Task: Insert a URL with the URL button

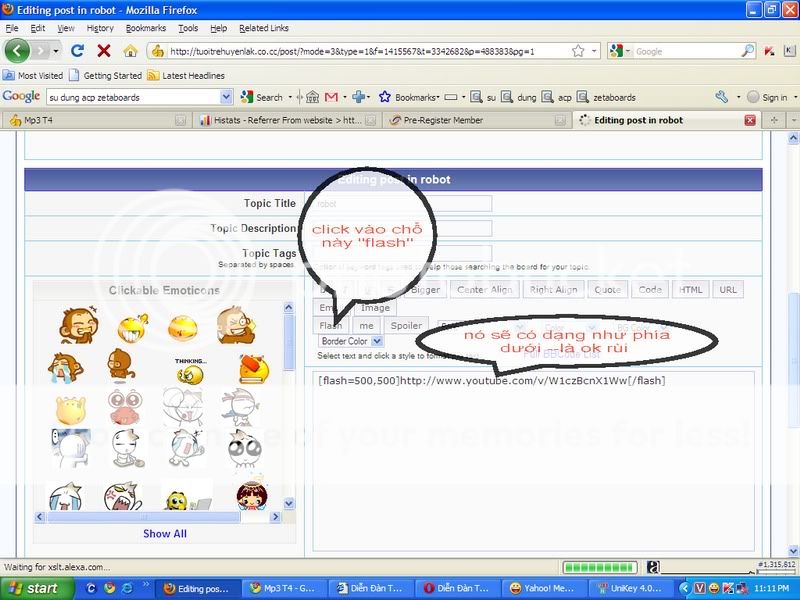Action: [x=728, y=289]
